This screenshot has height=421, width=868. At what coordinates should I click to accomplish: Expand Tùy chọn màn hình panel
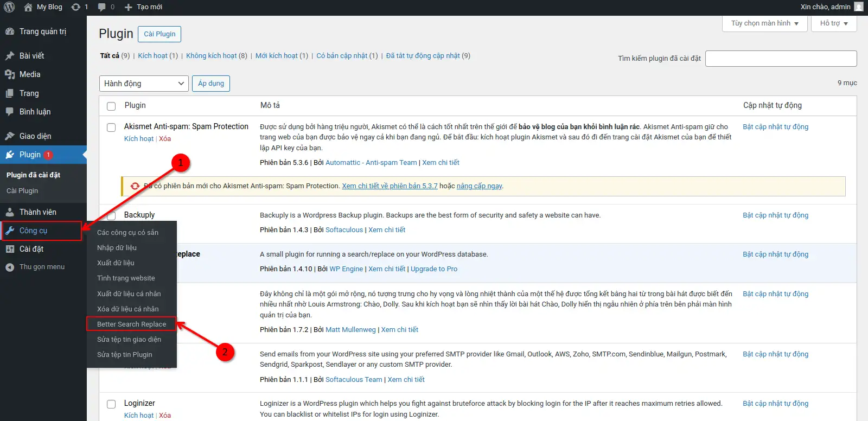coord(765,23)
